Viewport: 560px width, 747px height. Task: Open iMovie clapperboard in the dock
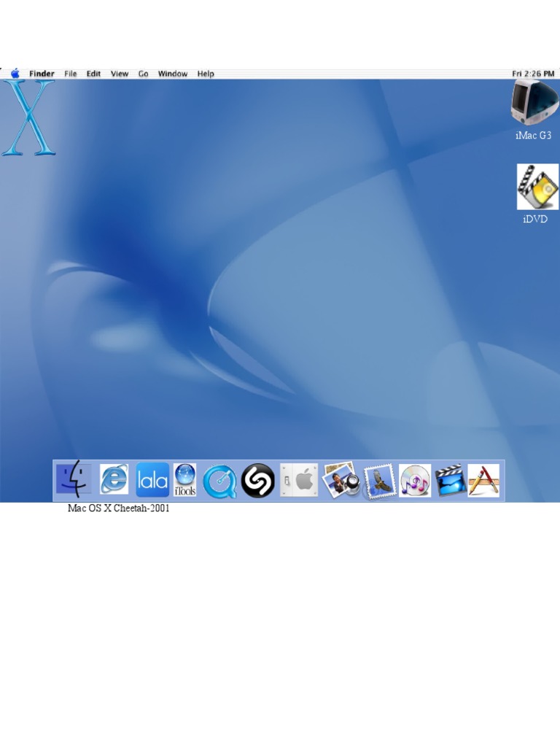point(450,481)
